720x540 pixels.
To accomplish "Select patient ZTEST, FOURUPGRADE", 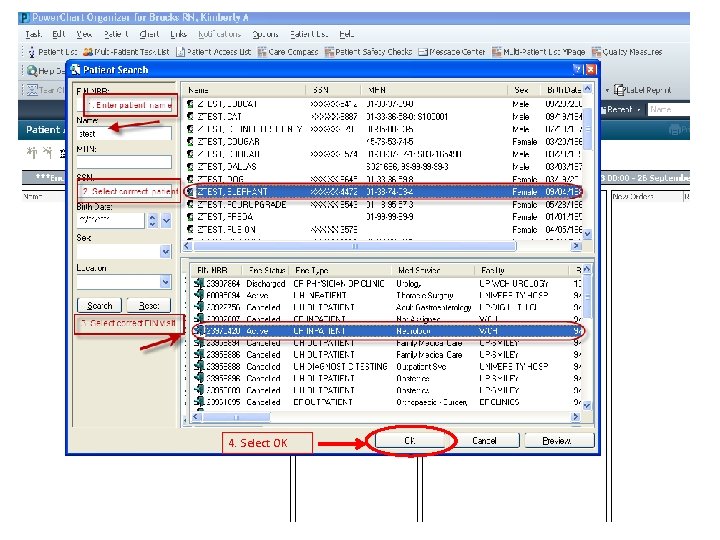I will pos(383,204).
